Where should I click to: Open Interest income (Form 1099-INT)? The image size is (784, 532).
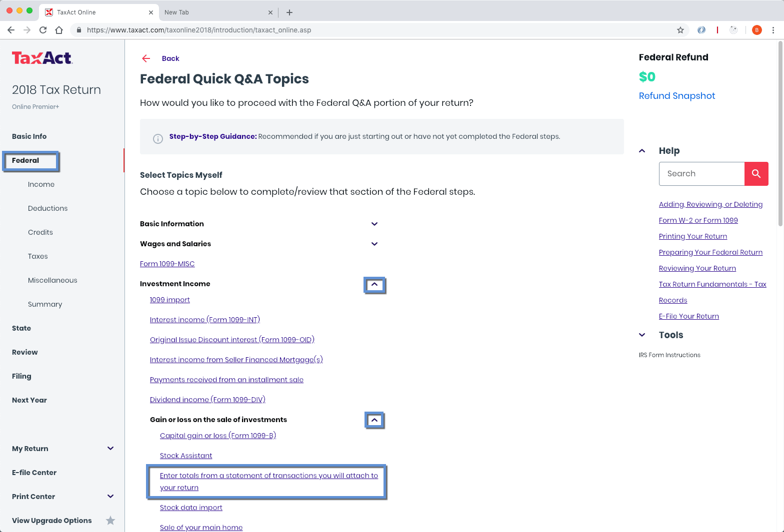click(x=205, y=320)
